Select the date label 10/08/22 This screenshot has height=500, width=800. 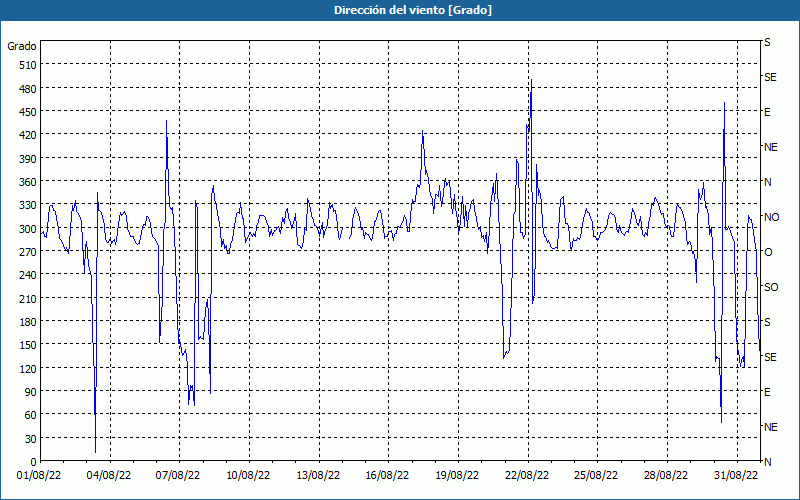coord(248,476)
